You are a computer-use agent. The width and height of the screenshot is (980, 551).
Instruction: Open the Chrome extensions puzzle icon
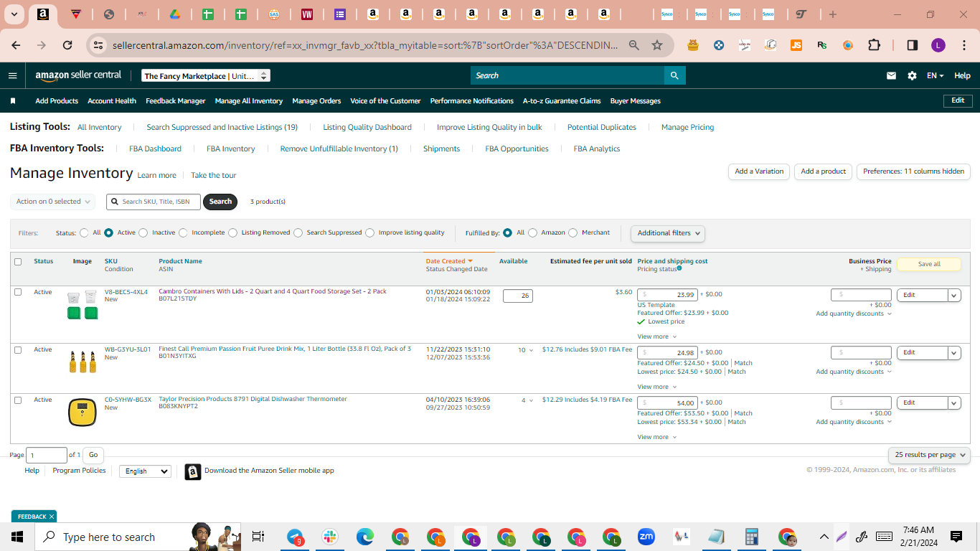click(x=874, y=45)
